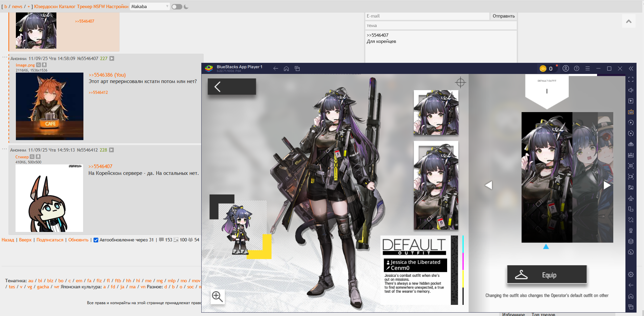Collapse the BlueStacks sidebar with double chevron
The height and width of the screenshot is (316, 644).
point(631,69)
